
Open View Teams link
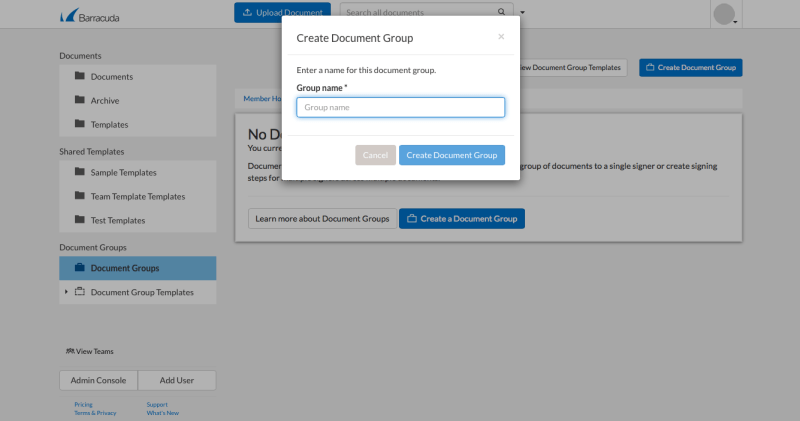pos(89,351)
